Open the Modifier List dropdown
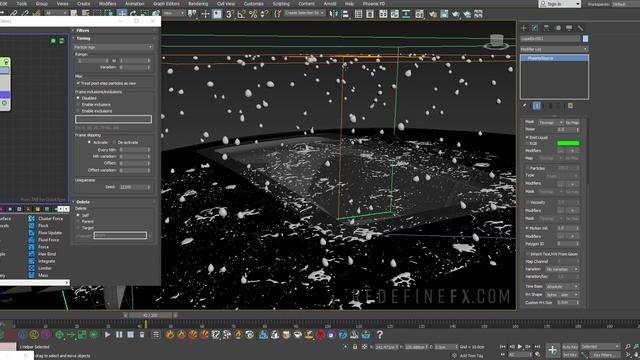 click(x=554, y=49)
